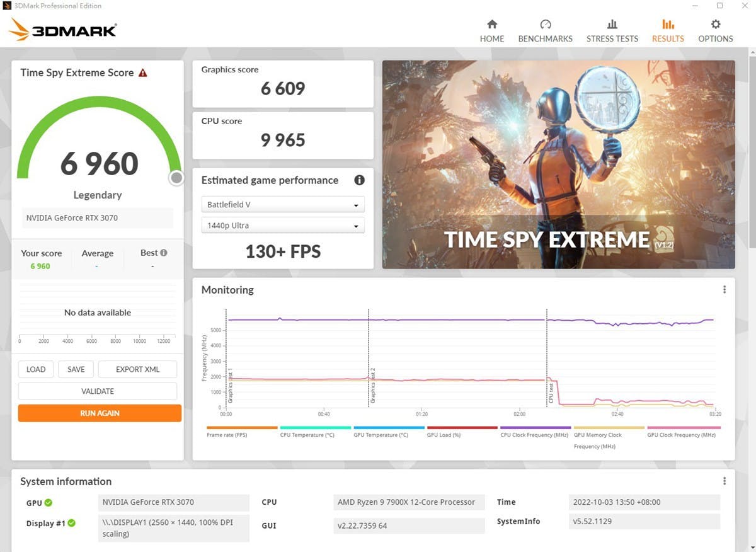Image resolution: width=756 pixels, height=552 pixels.
Task: Click Your score value 6 960
Action: (x=40, y=266)
